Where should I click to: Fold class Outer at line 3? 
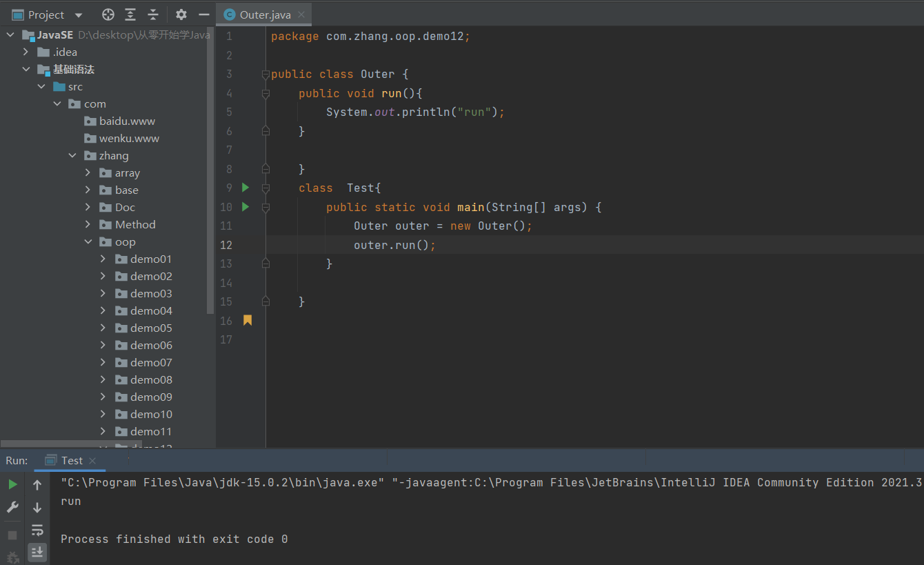tap(265, 75)
